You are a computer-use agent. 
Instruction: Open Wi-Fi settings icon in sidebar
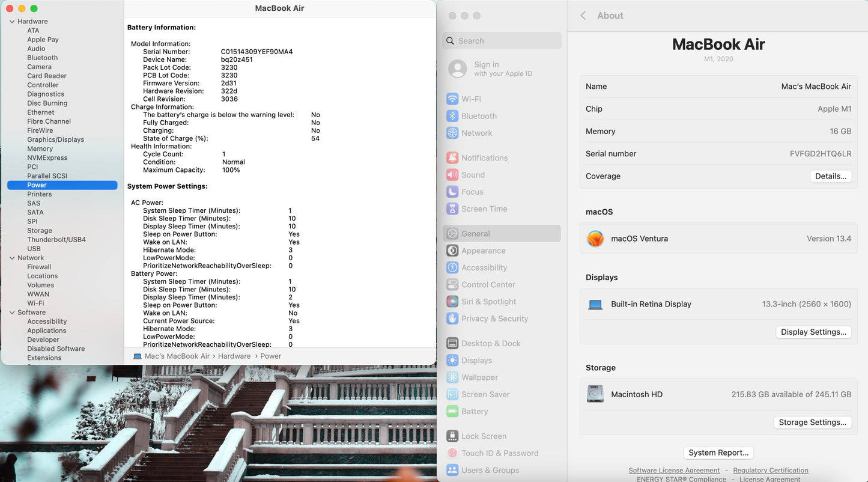452,99
